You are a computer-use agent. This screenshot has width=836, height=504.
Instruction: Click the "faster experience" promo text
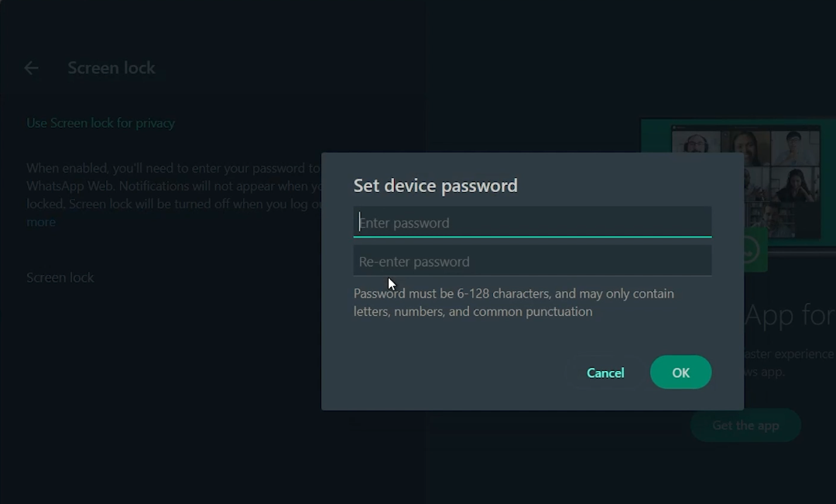click(788, 354)
